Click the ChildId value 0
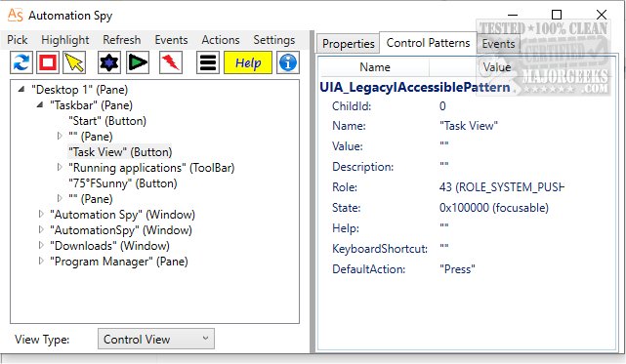 coord(442,106)
